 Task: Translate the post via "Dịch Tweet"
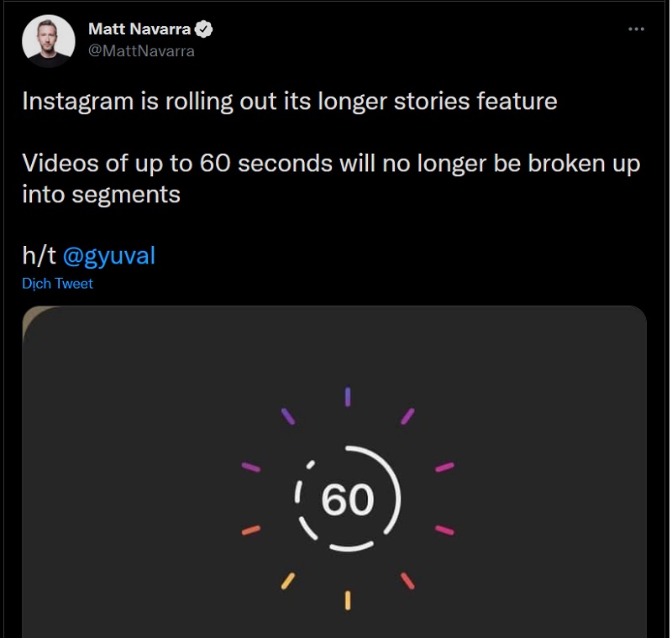tap(57, 284)
